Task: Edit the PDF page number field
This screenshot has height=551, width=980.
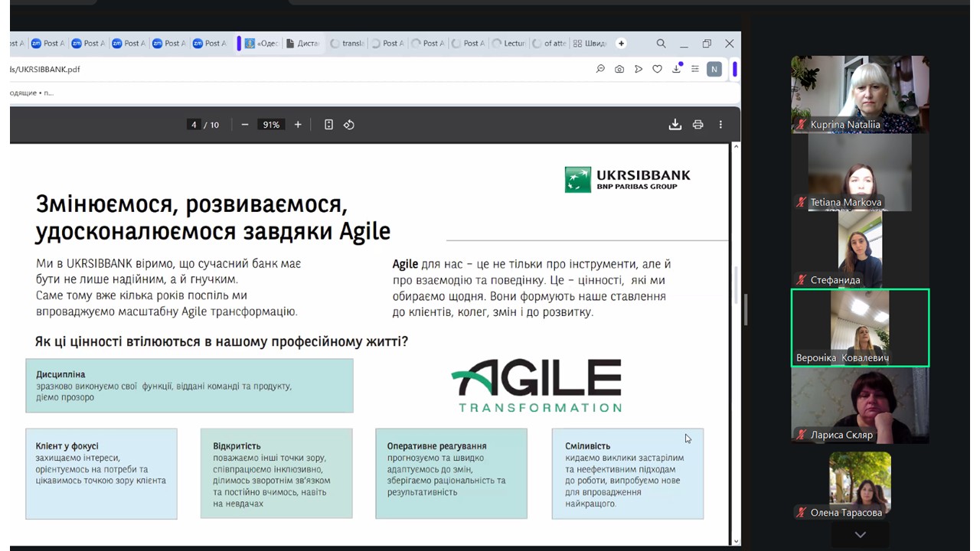Action: tap(194, 125)
